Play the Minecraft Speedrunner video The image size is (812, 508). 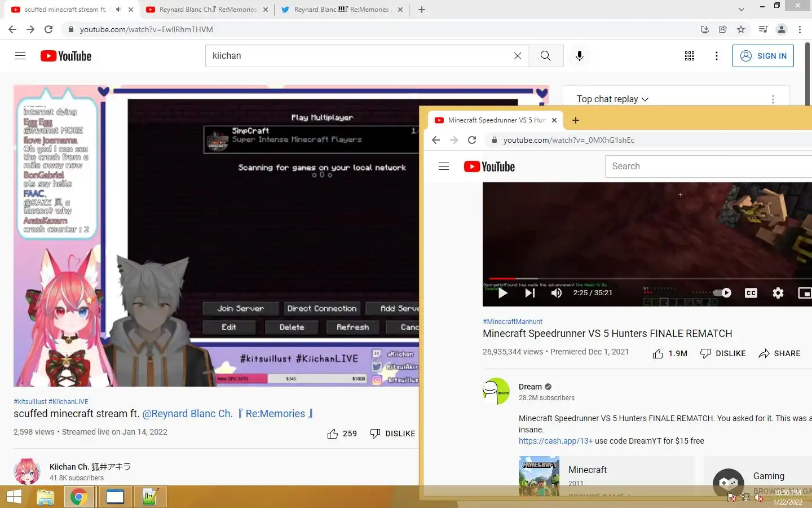pyautogui.click(x=503, y=293)
